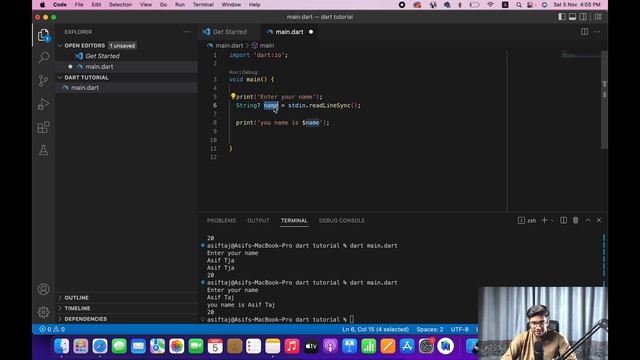
Task: Launch Safari from the Dock
Action: (x=100, y=346)
